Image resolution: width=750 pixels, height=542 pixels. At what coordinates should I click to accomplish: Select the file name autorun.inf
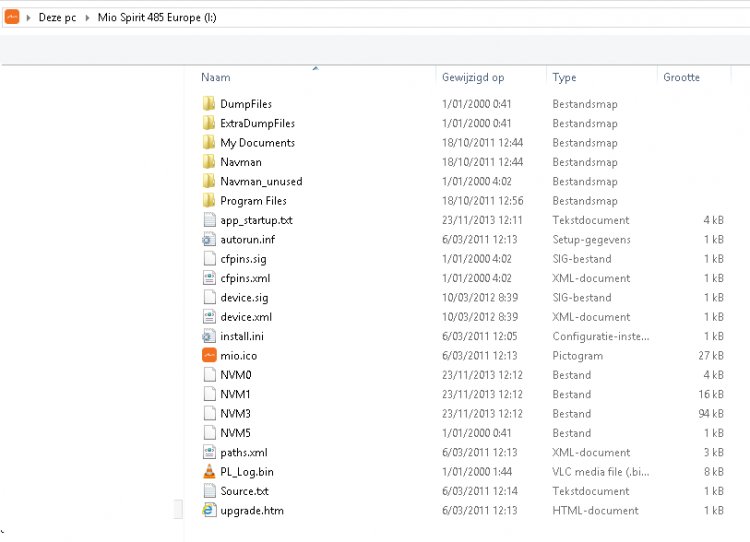247,239
